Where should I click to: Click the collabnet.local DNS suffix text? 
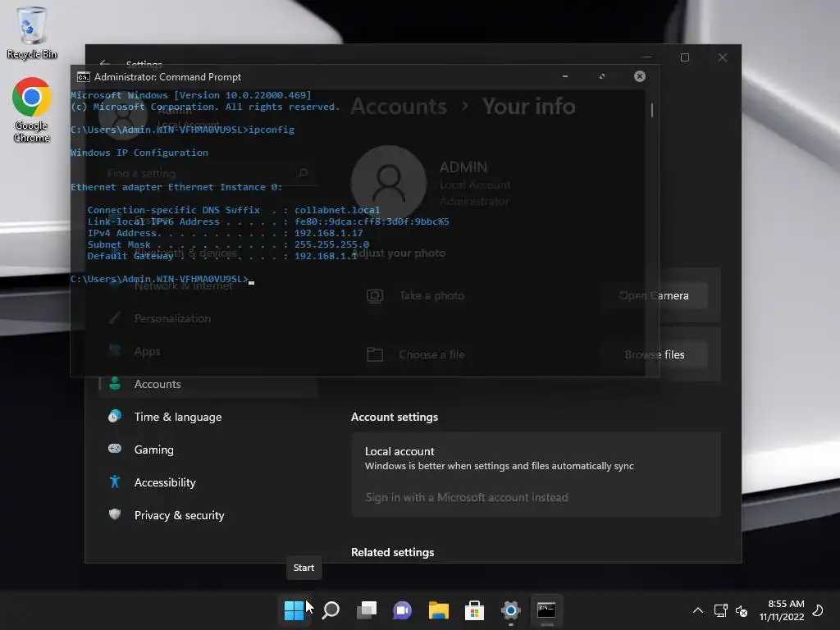[337, 210]
